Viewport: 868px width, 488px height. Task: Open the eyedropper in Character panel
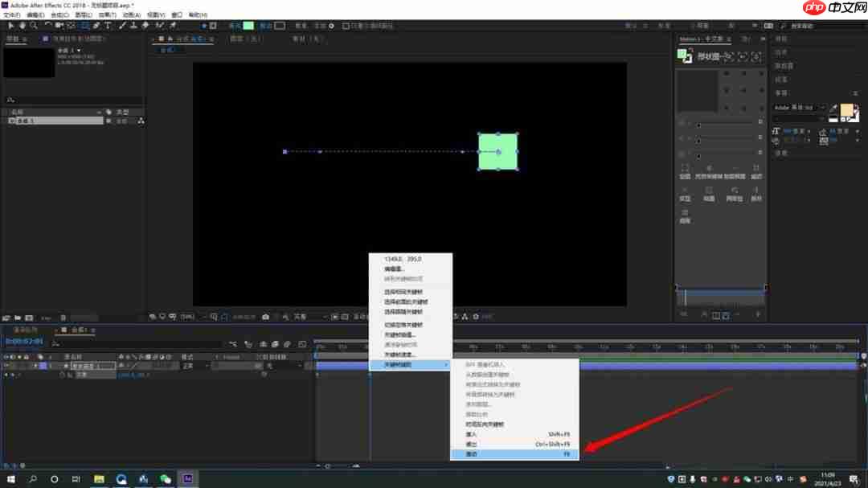point(833,108)
